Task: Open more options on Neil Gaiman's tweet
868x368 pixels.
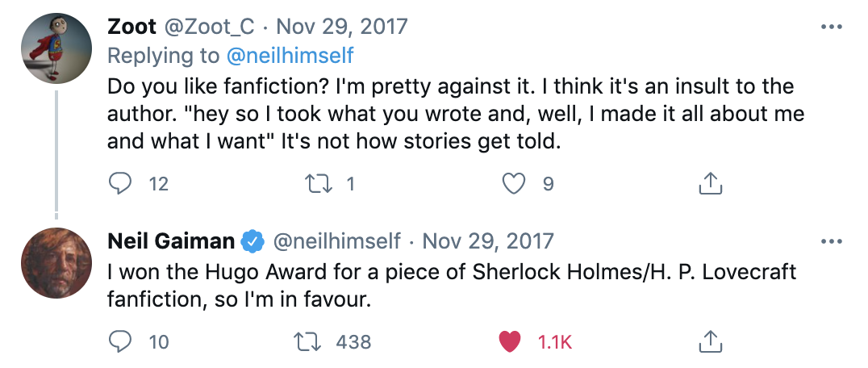Action: click(x=830, y=241)
